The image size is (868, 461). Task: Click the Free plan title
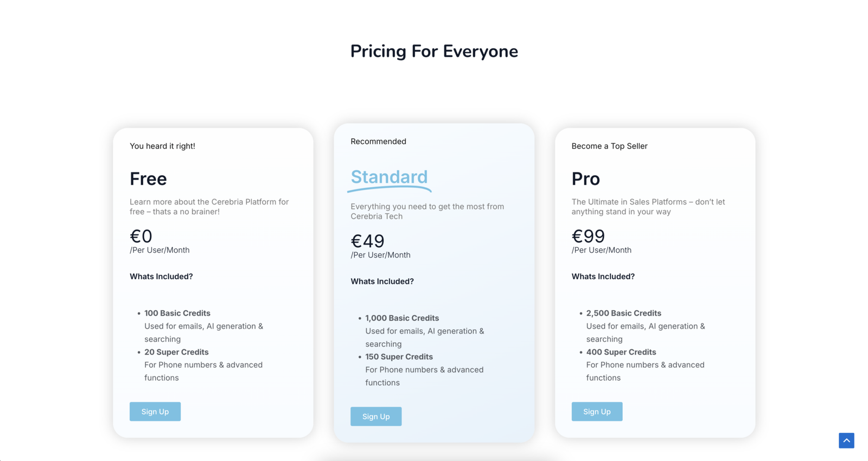[x=148, y=179]
